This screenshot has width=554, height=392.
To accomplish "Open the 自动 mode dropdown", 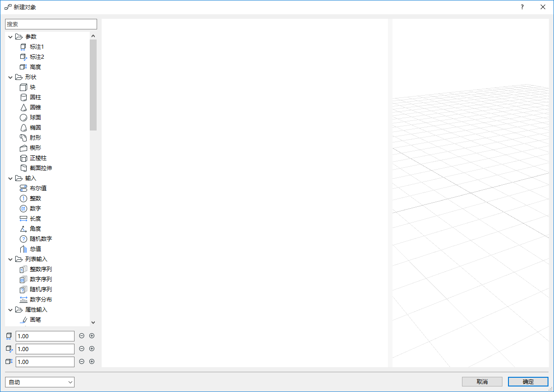I will 39,382.
